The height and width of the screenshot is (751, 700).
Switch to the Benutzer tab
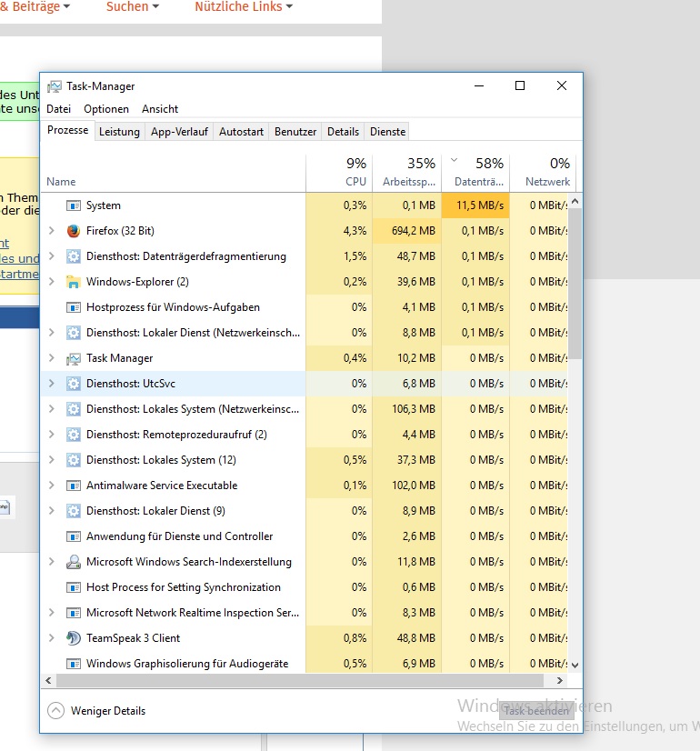[x=295, y=132]
